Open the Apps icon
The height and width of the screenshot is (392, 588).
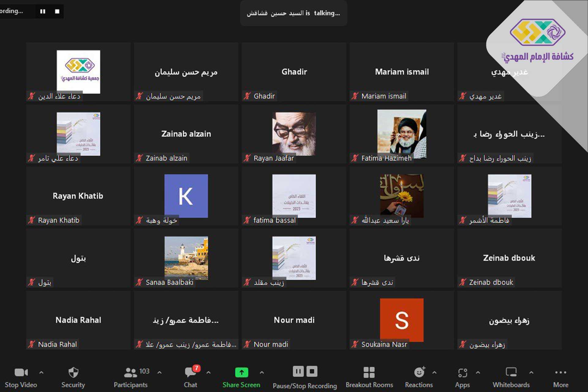point(462,372)
